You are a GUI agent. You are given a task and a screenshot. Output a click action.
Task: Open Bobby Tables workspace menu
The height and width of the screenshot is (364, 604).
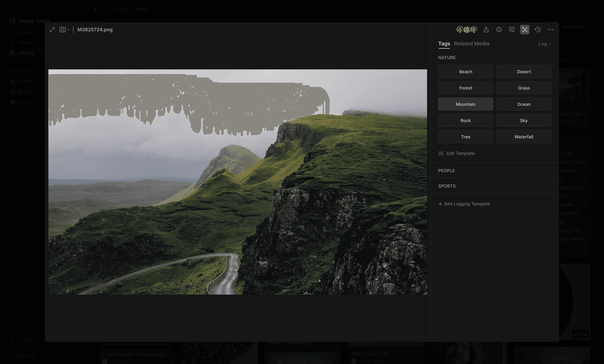(x=30, y=21)
